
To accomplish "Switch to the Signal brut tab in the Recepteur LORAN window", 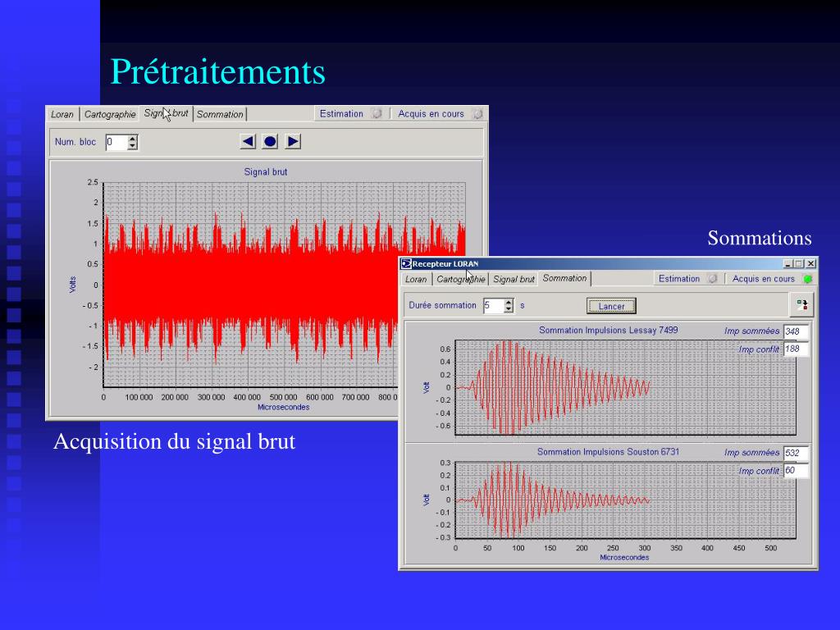I will point(514,279).
